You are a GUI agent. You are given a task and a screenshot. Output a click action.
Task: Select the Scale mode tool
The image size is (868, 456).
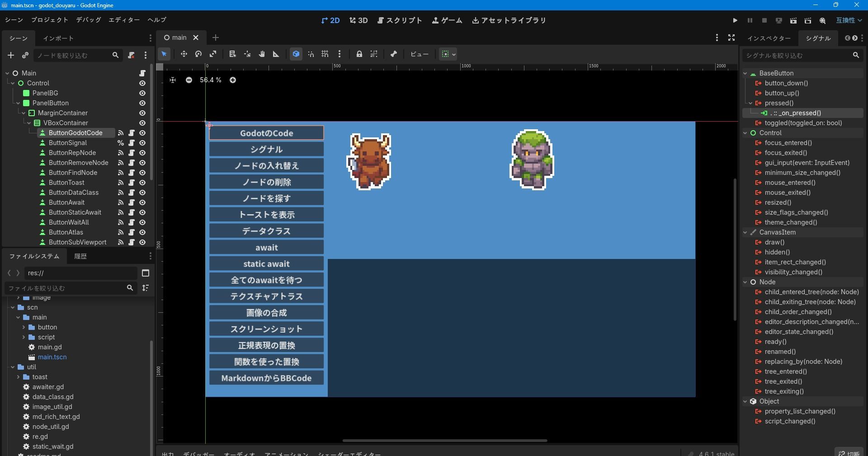pyautogui.click(x=212, y=54)
